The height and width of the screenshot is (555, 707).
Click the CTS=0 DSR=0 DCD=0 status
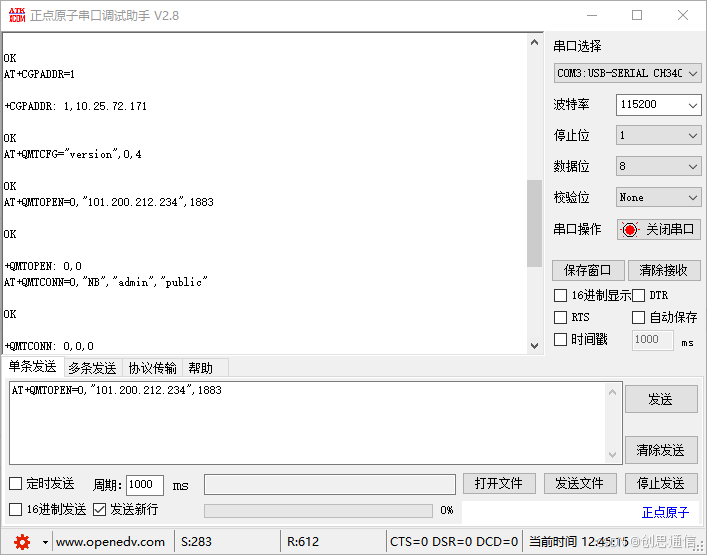(x=454, y=541)
